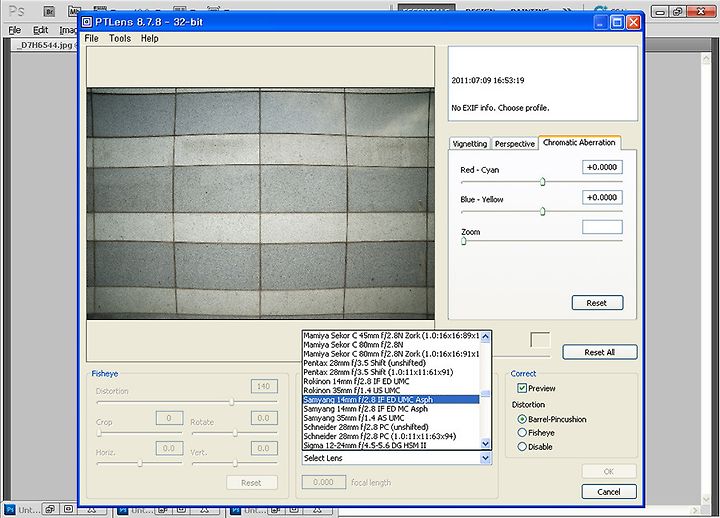Image resolution: width=720 pixels, height=518 pixels.
Task: Click the Zoom value field
Action: click(602, 227)
